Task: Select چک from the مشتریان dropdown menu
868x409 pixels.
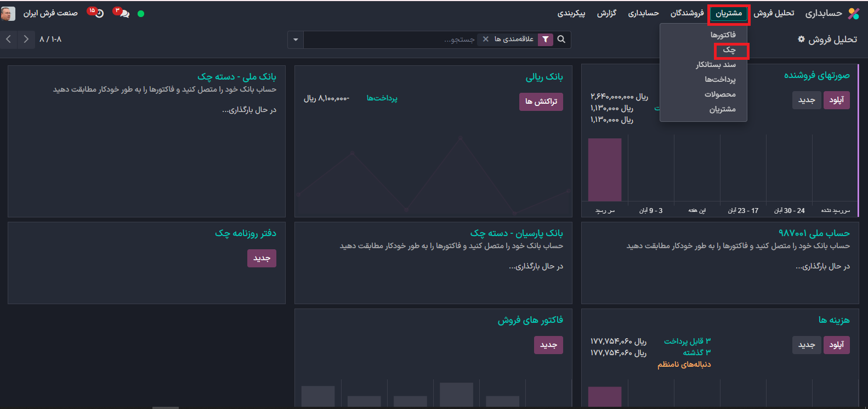Action: point(729,50)
